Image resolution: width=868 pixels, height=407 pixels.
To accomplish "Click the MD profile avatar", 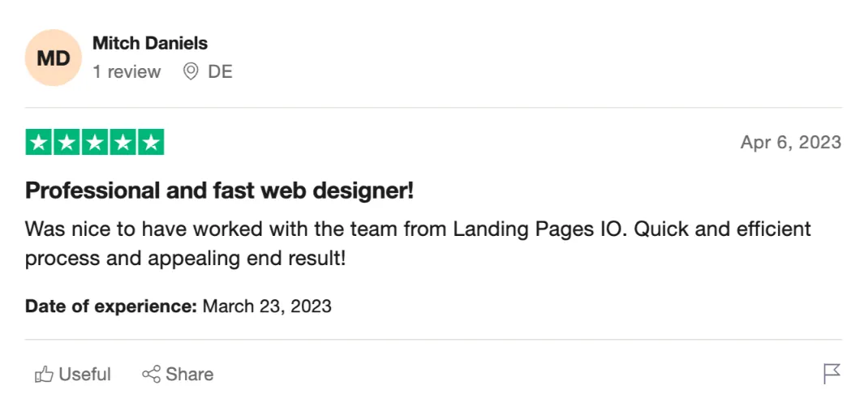I will pos(53,58).
